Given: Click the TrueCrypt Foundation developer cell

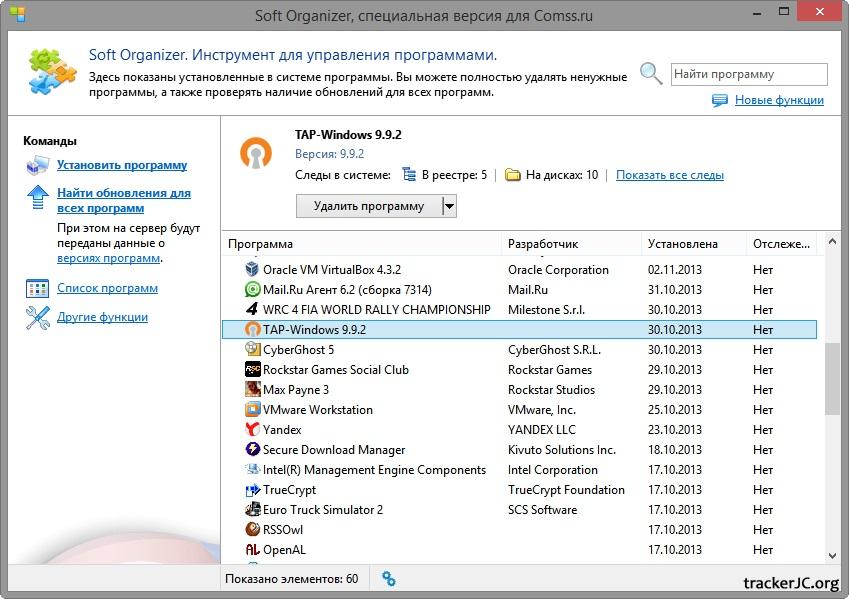Looking at the screenshot, I should (566, 490).
